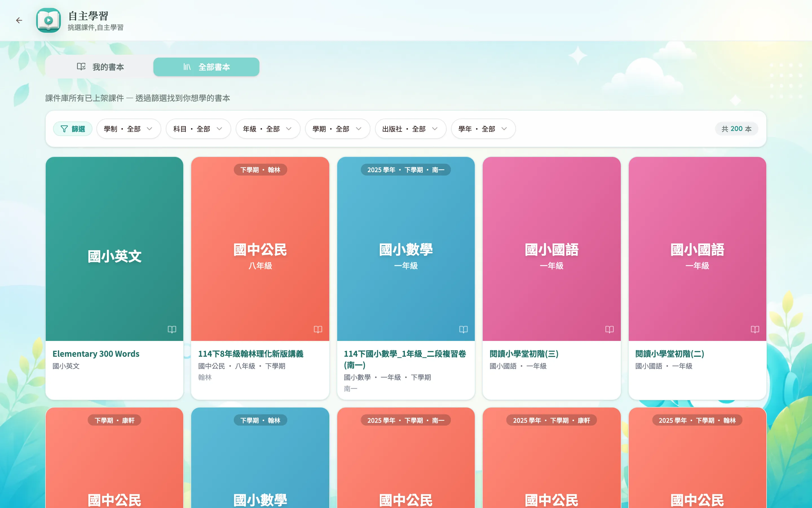Open the 出版社 filter dropdown
The image size is (812, 508).
(410, 129)
